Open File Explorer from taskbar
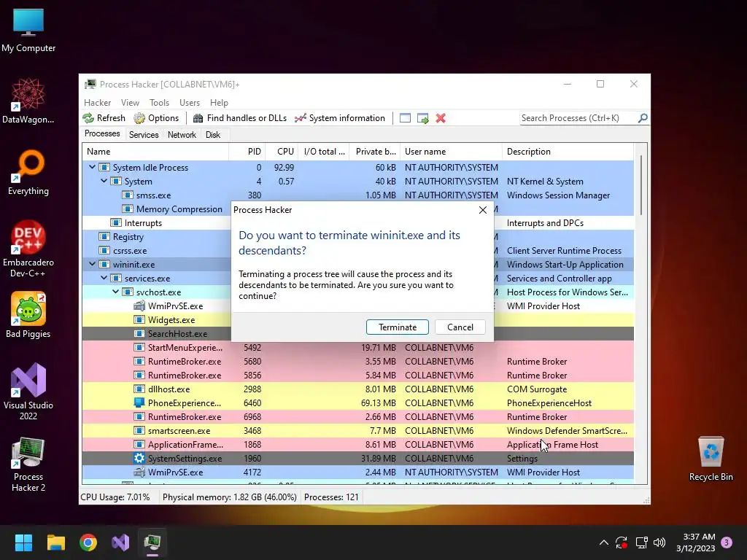This screenshot has height=560, width=747. [55, 542]
